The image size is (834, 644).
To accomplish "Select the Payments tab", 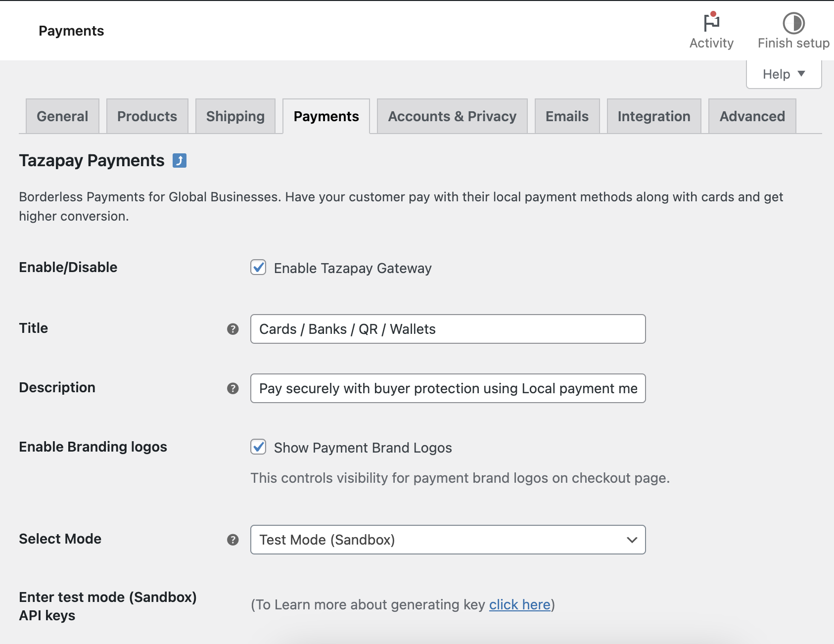I will (x=326, y=116).
